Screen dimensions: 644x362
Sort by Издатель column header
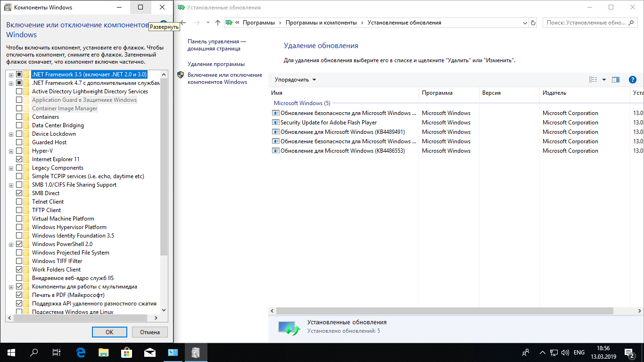point(585,93)
